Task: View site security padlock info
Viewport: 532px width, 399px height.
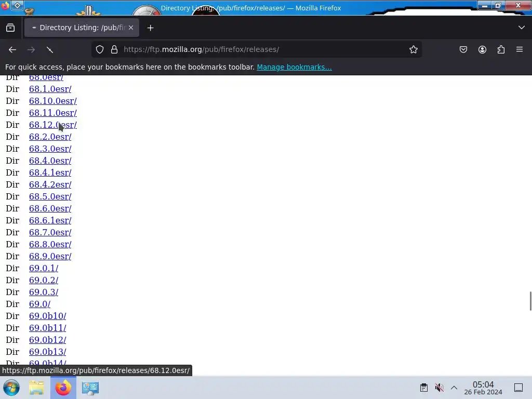Action: pos(114,49)
